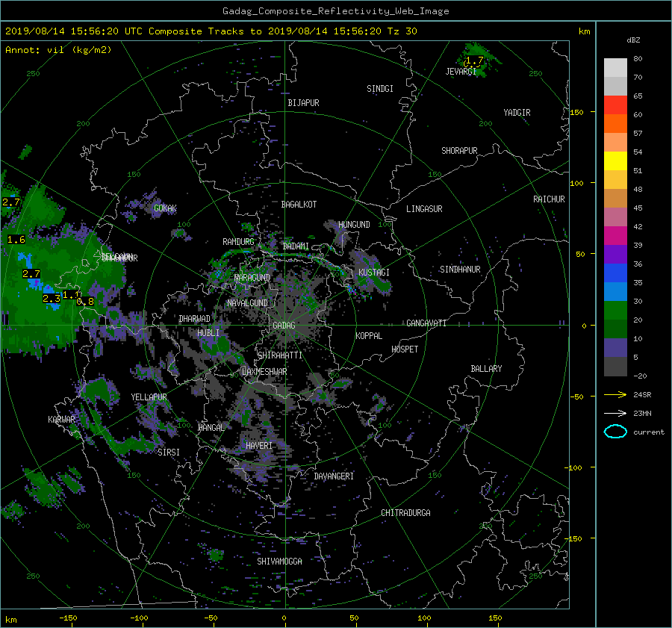Click the UTC Composite Tracks timestamp line
The width and height of the screenshot is (672, 628).
(211, 31)
